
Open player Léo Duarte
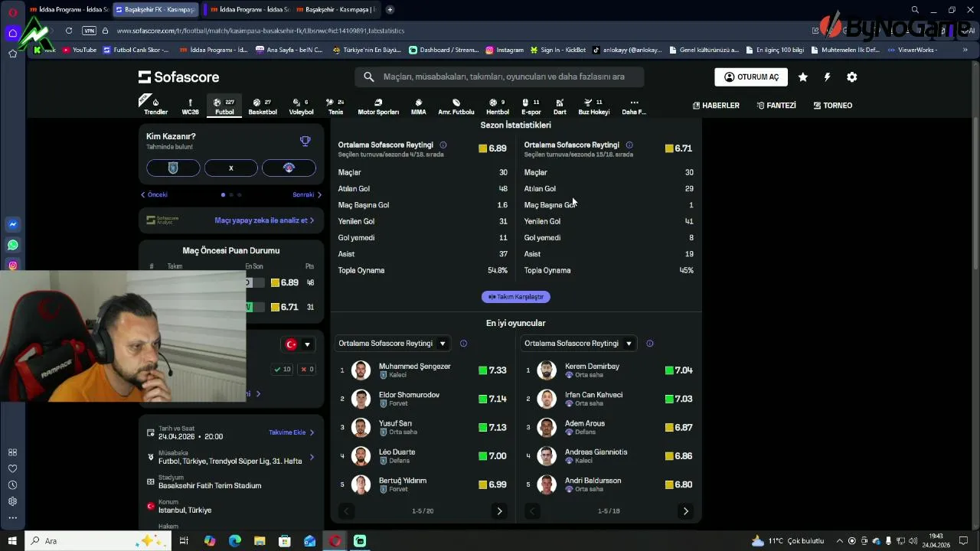click(x=423, y=456)
